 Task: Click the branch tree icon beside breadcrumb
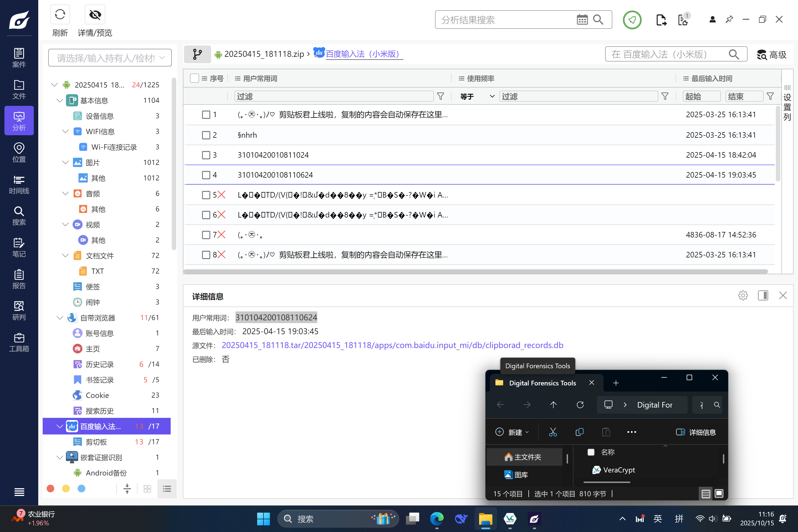[x=197, y=54]
